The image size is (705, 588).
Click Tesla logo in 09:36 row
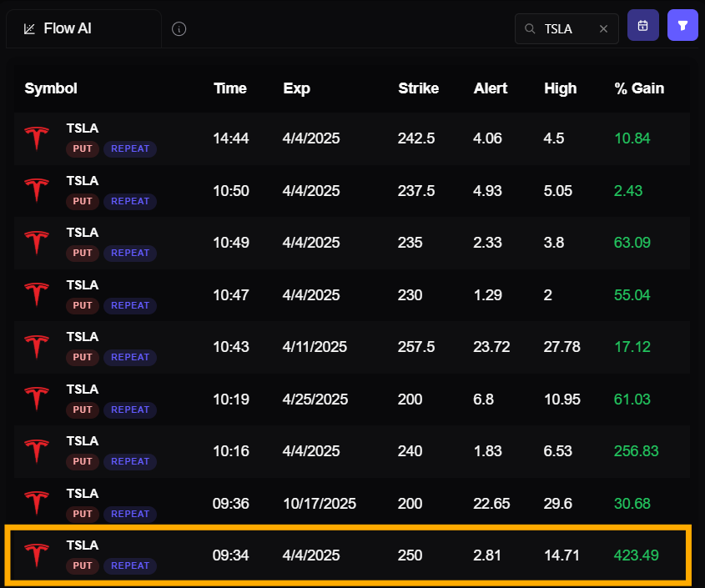pyautogui.click(x=37, y=504)
